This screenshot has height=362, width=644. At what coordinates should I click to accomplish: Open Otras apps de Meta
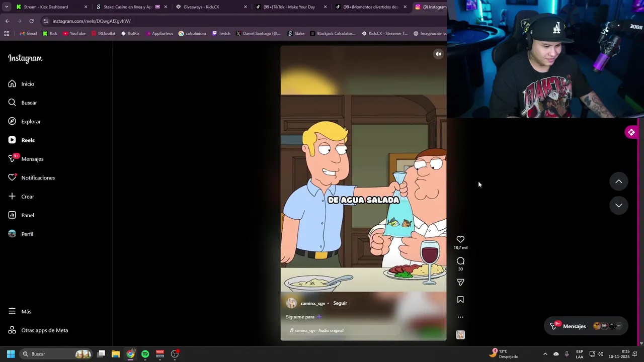[x=38, y=330]
